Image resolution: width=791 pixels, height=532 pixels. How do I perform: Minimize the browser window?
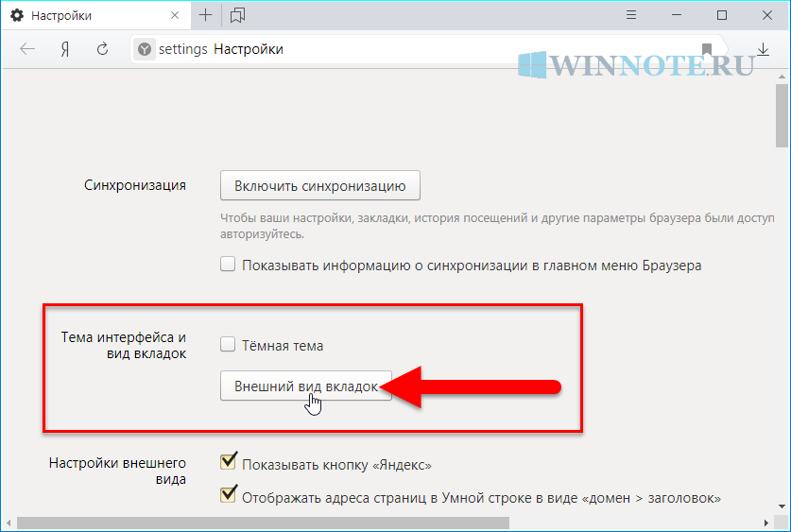(677, 15)
